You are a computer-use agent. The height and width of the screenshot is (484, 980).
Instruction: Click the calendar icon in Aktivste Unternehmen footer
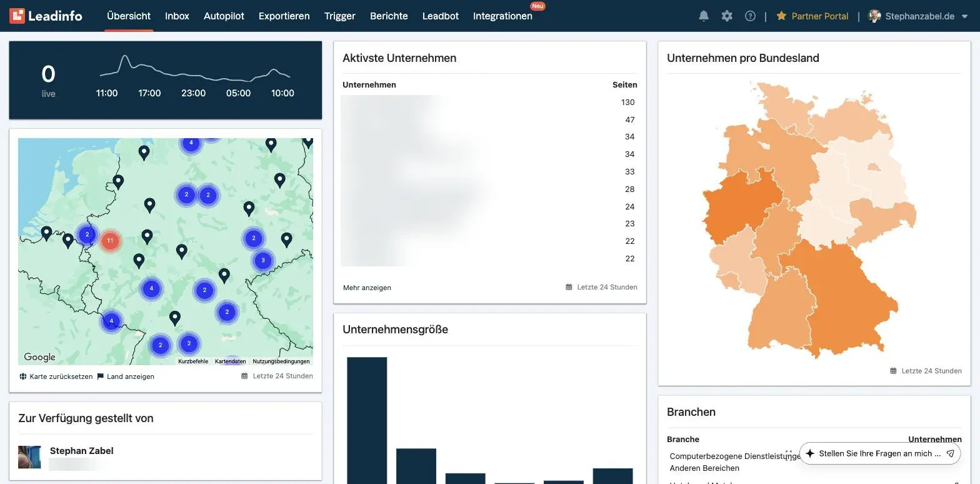[x=569, y=287]
